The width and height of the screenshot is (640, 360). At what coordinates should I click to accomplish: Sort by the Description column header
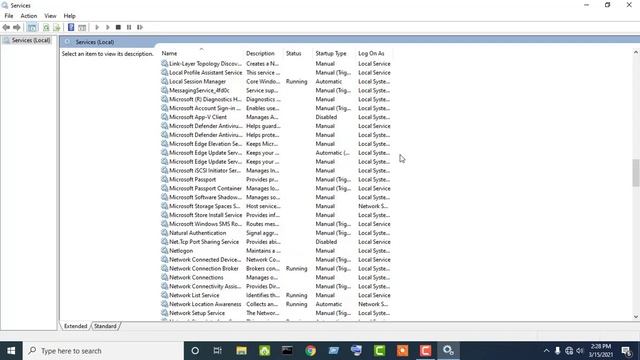264,53
